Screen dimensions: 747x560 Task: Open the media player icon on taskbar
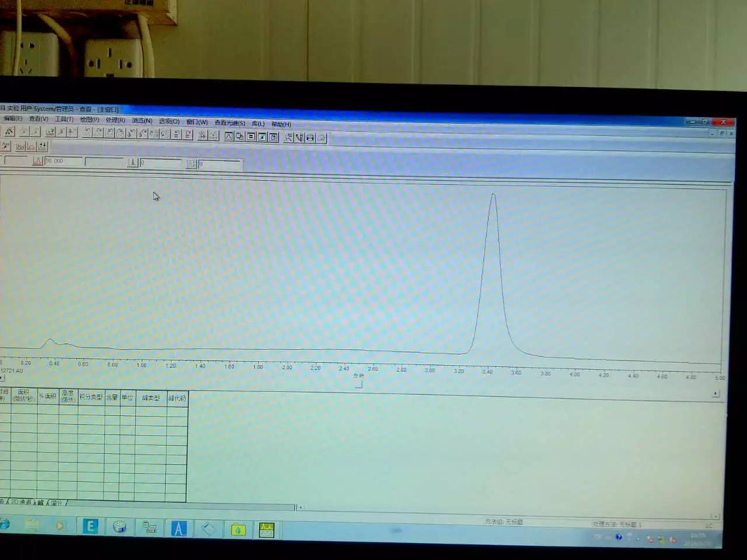pyautogui.click(x=60, y=526)
